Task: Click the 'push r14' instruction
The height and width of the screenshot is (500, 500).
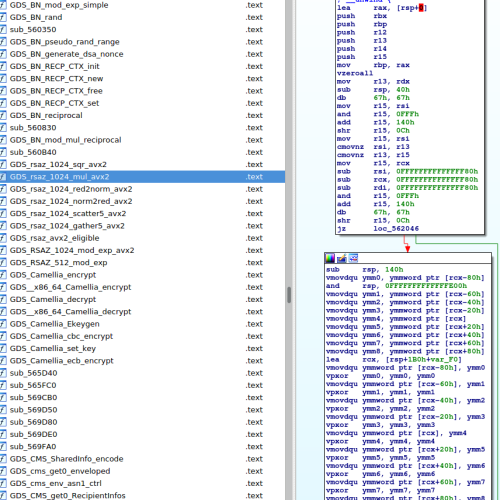Action: (362, 49)
